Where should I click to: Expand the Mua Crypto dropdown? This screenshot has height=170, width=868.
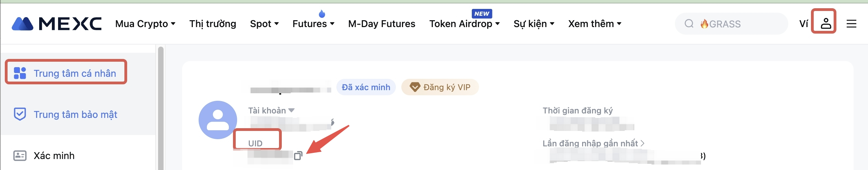coord(145,24)
